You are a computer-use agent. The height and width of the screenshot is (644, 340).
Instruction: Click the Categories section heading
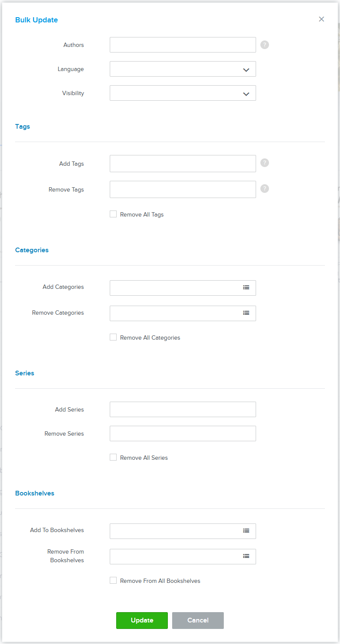(x=32, y=250)
